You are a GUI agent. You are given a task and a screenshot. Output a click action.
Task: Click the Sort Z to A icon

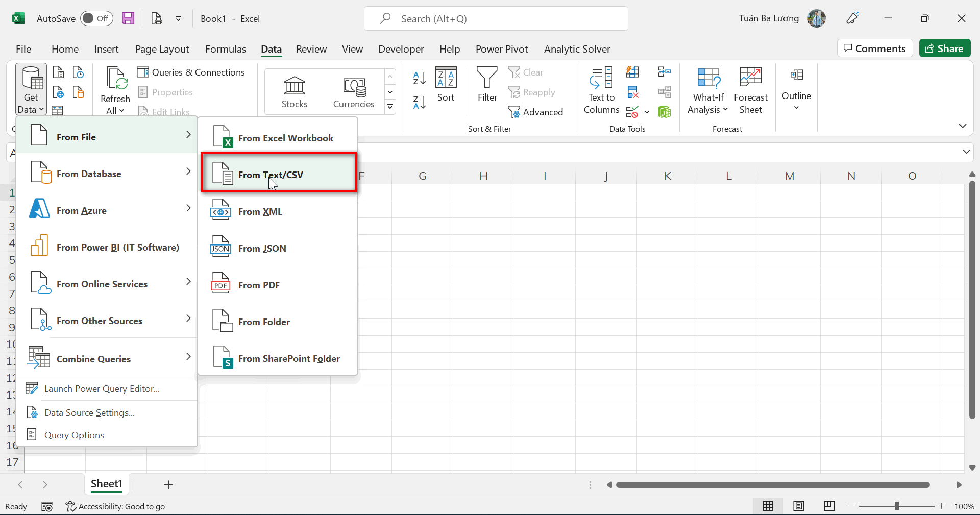[419, 103]
